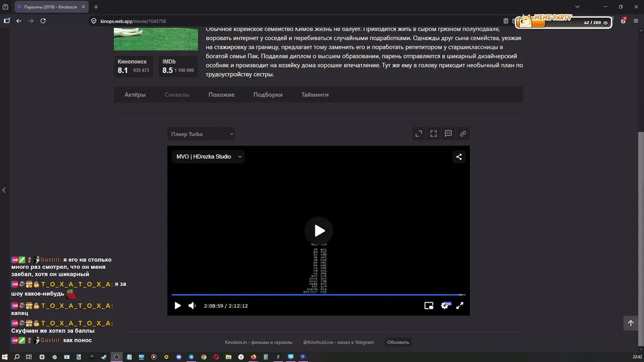Screen dimensions: 644x362
Task: Open the tab history icon at window top-left
Action: pos(6,7)
